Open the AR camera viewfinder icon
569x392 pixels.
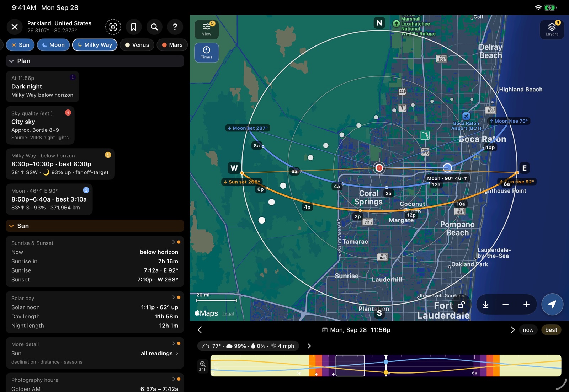113,27
